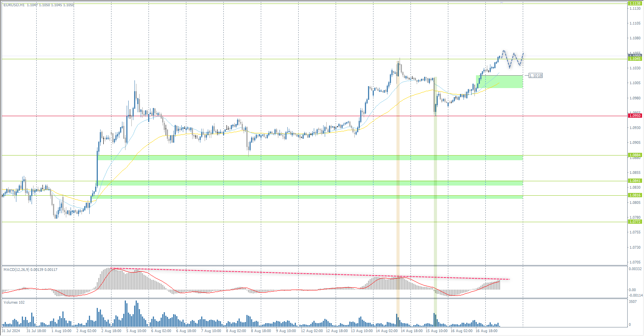
Task: Click the 1 Aug 10:00 time label
Action: (62, 331)
